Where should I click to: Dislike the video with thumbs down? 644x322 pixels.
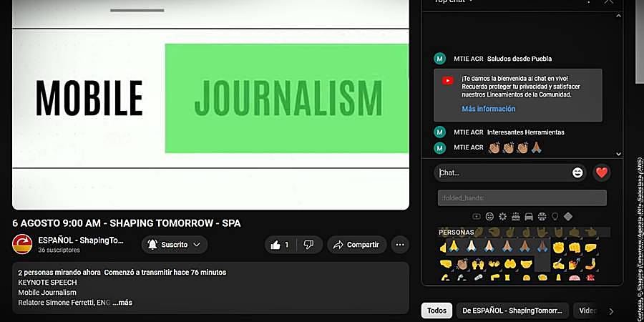coord(309,245)
